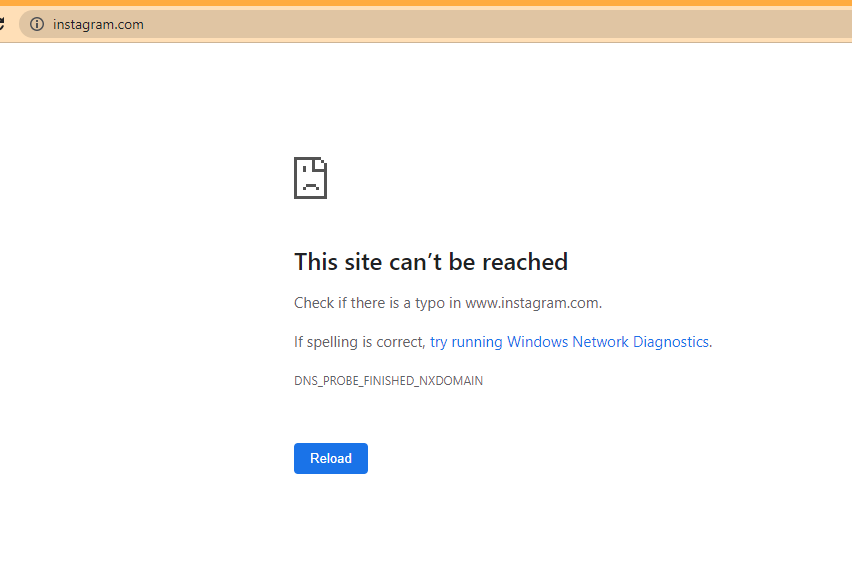
Task: Click the DNS_PROBE_FINISHED_NXDOMAIN error code
Action: point(389,381)
